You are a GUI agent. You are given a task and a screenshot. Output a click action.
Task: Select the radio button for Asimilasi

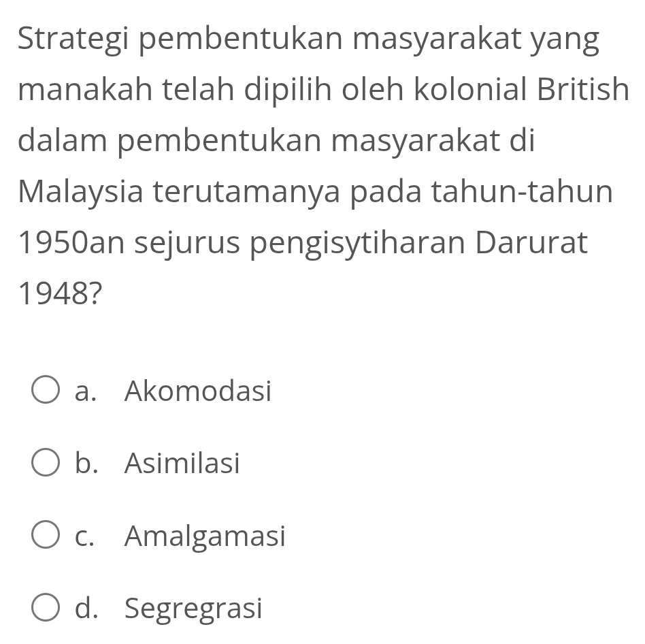click(46, 464)
